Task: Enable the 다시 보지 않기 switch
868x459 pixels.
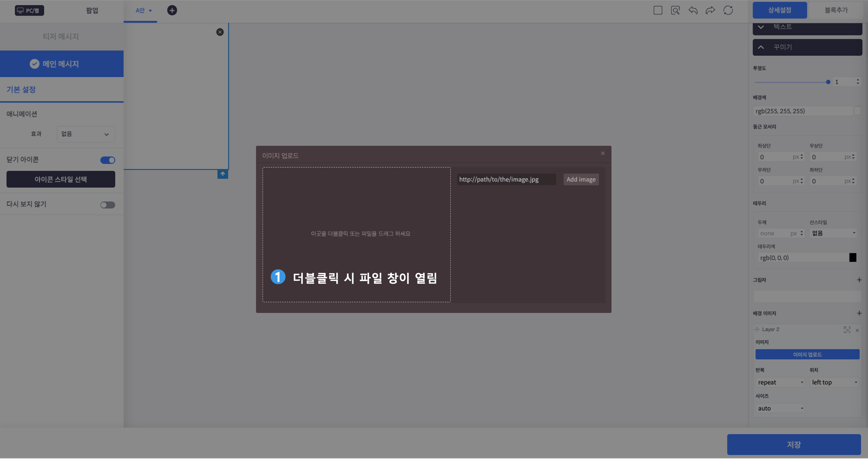Action: click(107, 205)
